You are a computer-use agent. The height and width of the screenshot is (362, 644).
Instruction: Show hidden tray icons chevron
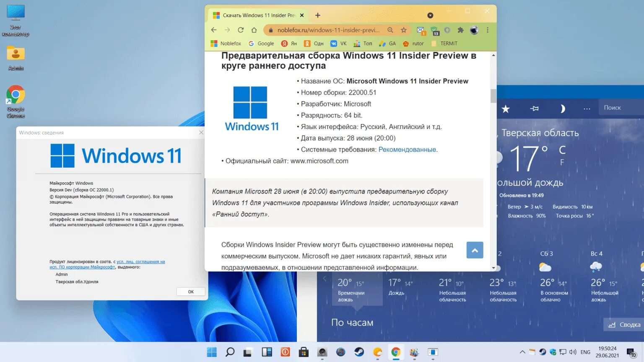coord(522,352)
